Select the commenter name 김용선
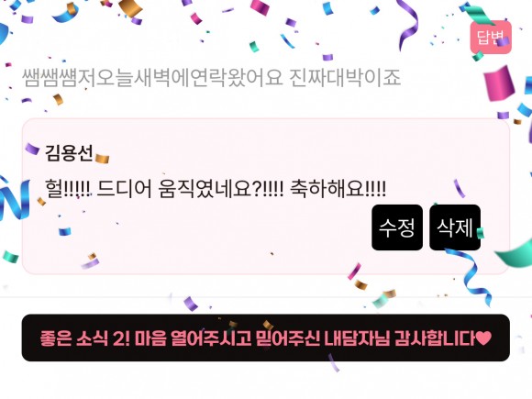The width and height of the screenshot is (532, 399). 69,152
